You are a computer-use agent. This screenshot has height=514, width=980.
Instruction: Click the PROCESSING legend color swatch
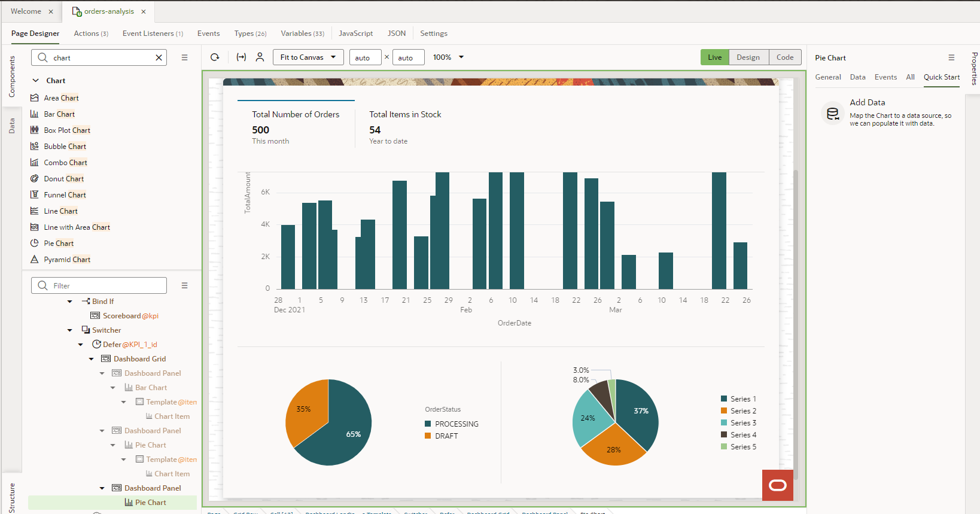[428, 424]
